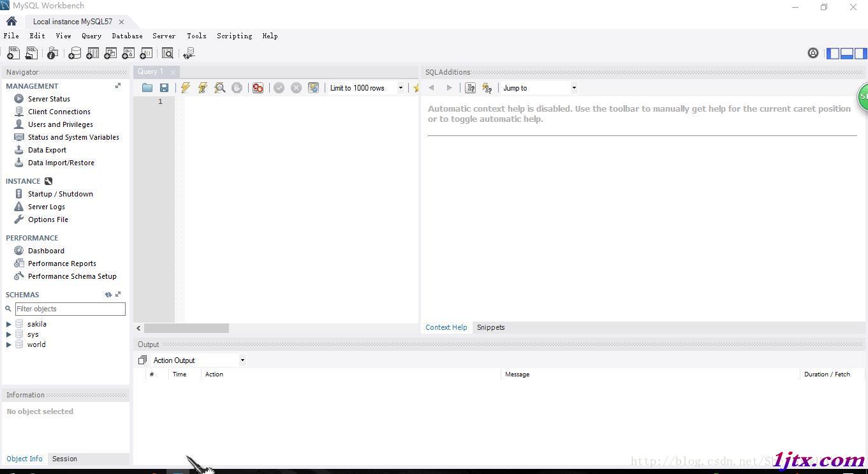This screenshot has height=474, width=868.
Task: Go back in context help history
Action: click(x=432, y=88)
